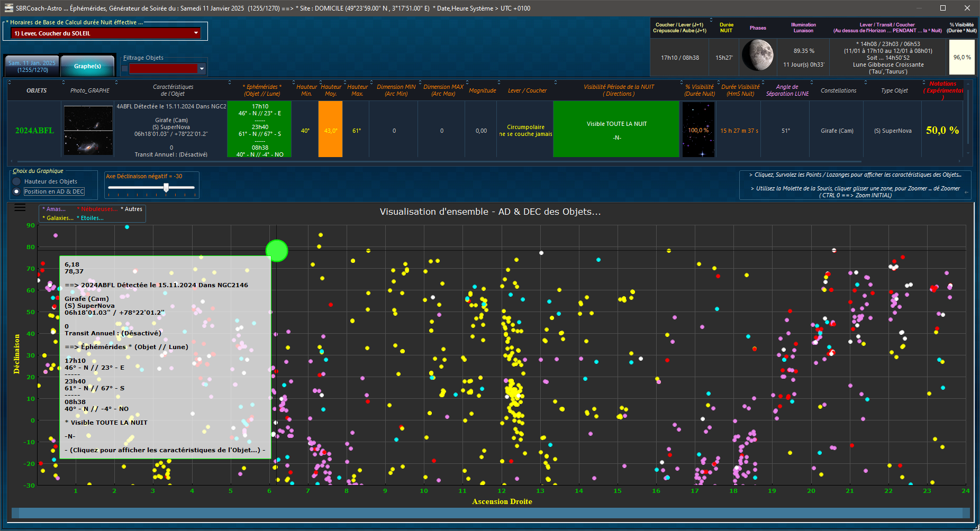The image size is (980, 531).
Task: Click the starry 100,0 % visibility image
Action: 698,130
